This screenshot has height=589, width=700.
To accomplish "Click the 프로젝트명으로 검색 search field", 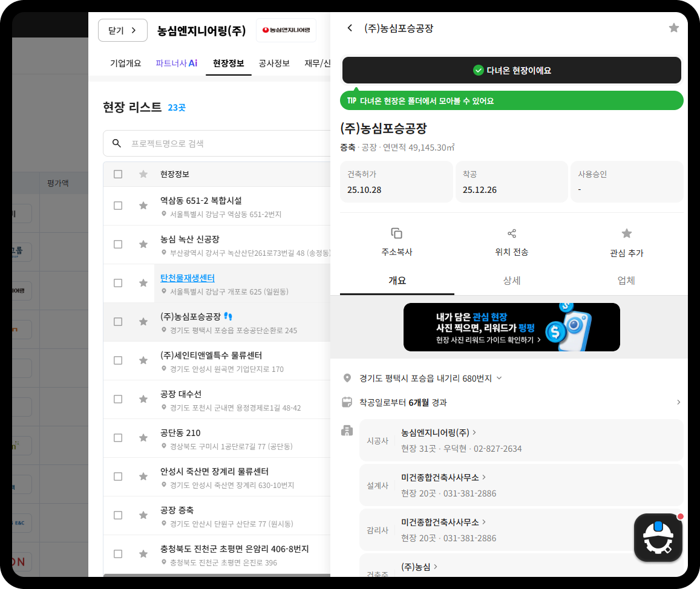I will [x=217, y=143].
